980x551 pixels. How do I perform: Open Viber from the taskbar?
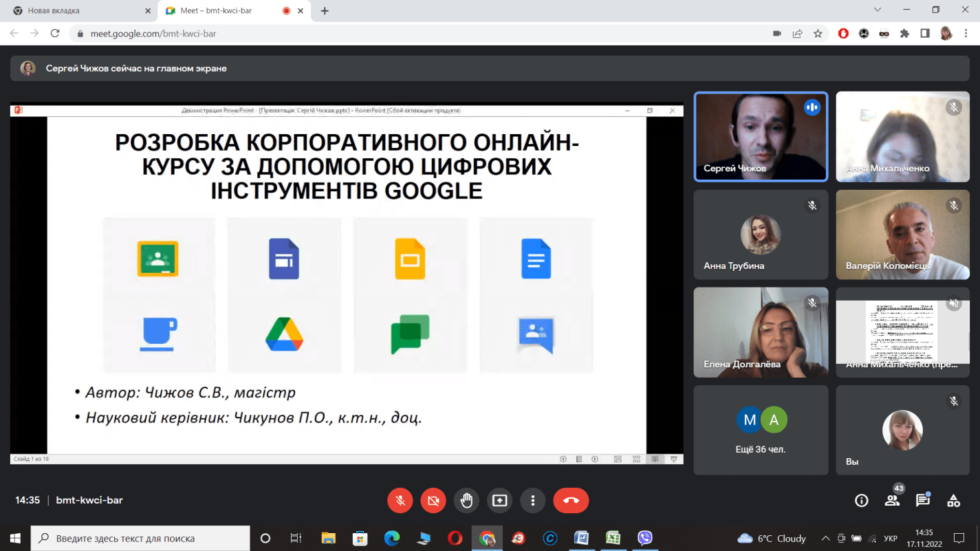coord(644,538)
